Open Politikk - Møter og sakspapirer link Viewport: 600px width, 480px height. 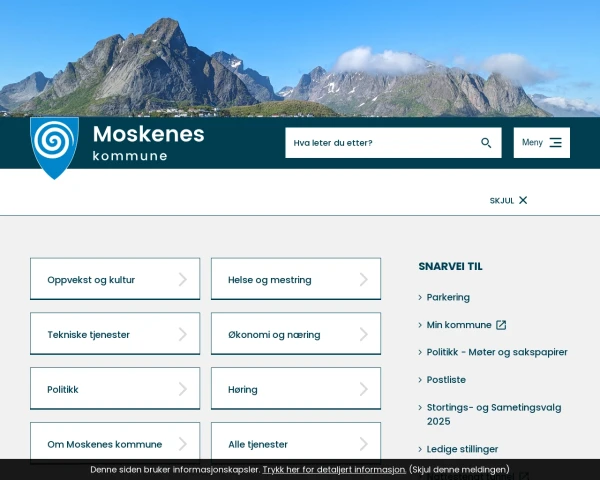click(x=497, y=352)
